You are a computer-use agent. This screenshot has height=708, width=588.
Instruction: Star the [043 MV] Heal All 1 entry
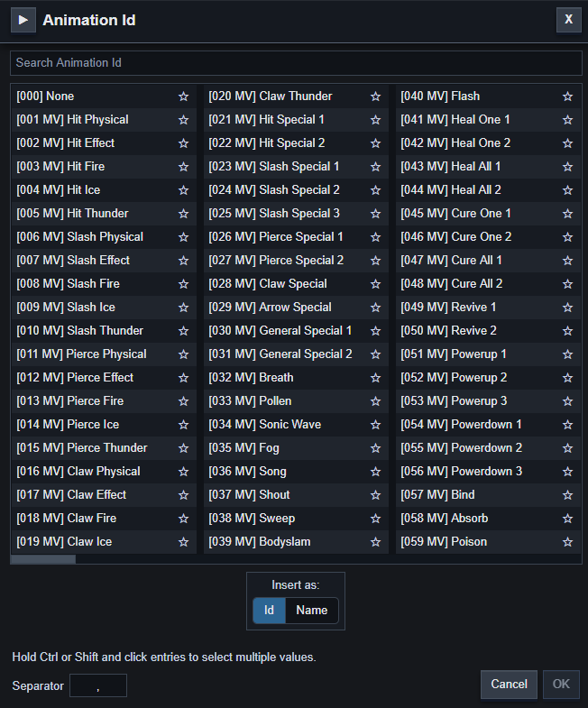567,167
